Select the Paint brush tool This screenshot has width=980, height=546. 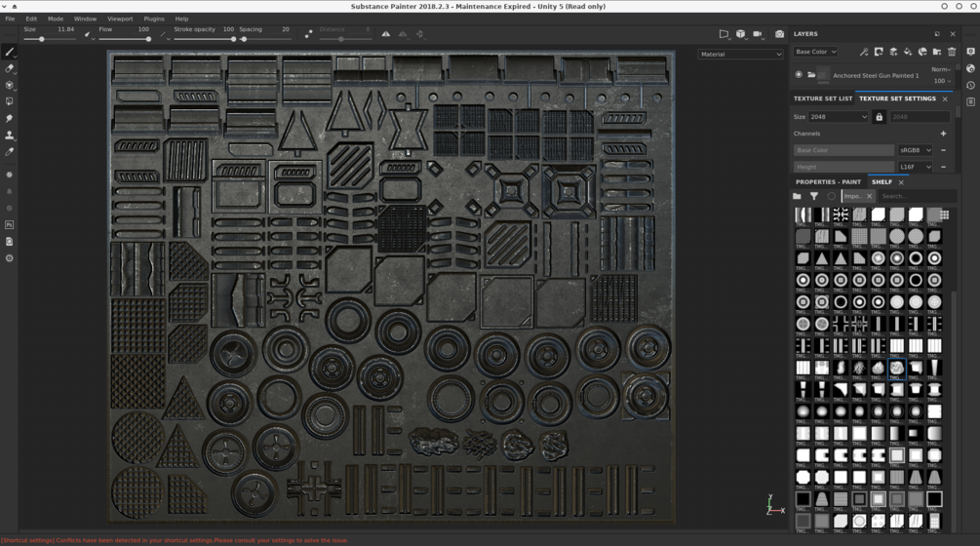pyautogui.click(x=10, y=52)
